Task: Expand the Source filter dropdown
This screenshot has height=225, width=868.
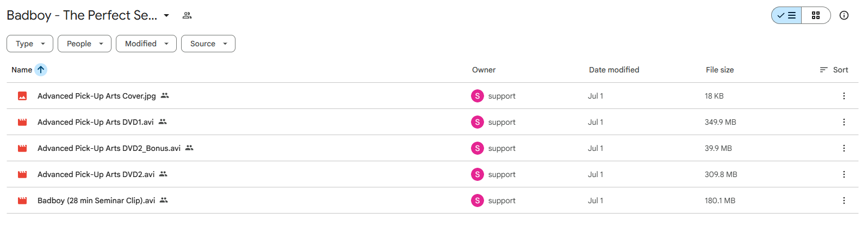Action: [x=208, y=44]
